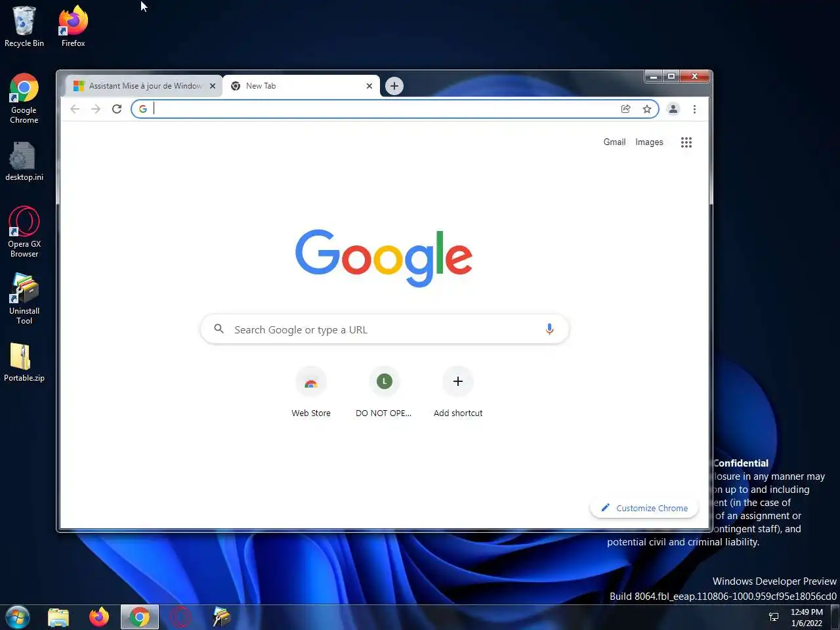Image resolution: width=840 pixels, height=630 pixels.
Task: Click the Customize Chrome button
Action: (x=644, y=508)
